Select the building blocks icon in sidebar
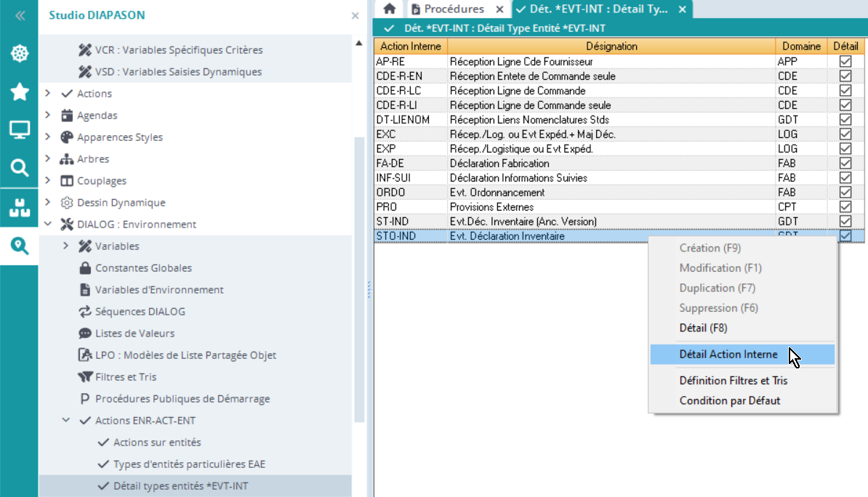868x497 pixels. (19, 207)
